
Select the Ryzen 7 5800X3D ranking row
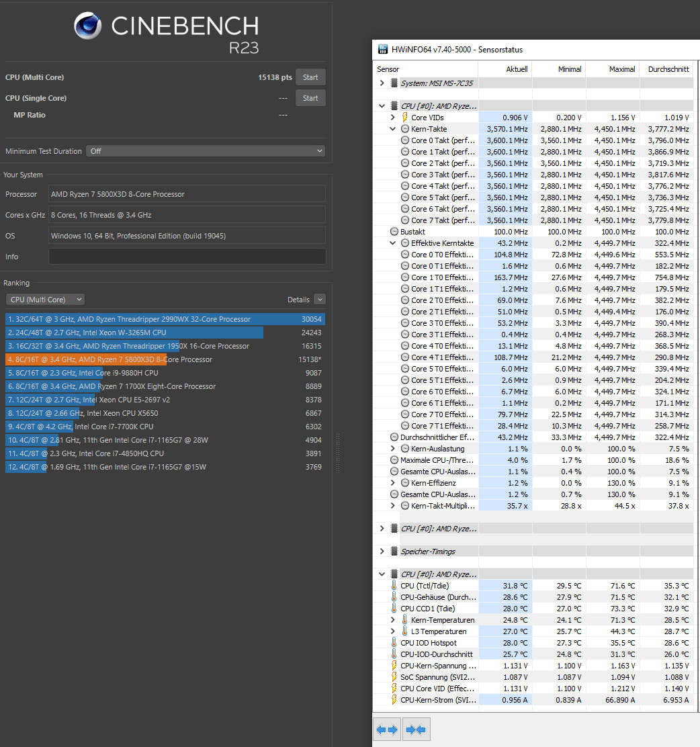pos(165,359)
